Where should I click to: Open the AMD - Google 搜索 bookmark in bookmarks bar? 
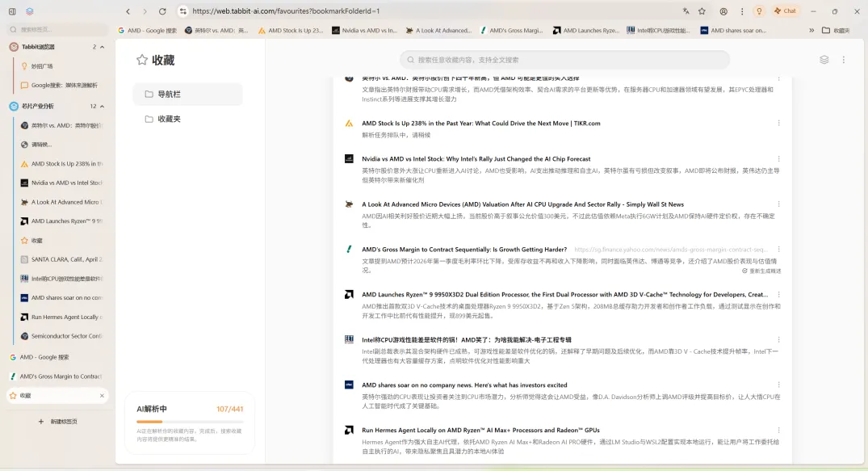coord(147,31)
